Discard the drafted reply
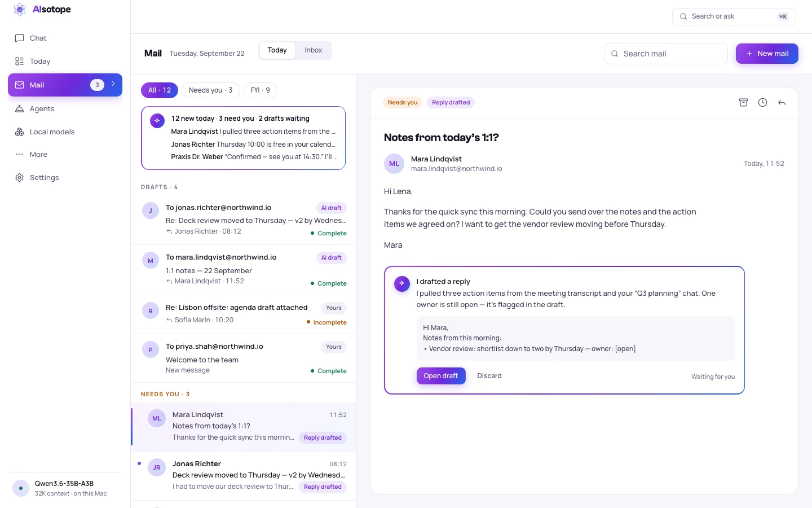The height and width of the screenshot is (508, 812). coord(489,376)
